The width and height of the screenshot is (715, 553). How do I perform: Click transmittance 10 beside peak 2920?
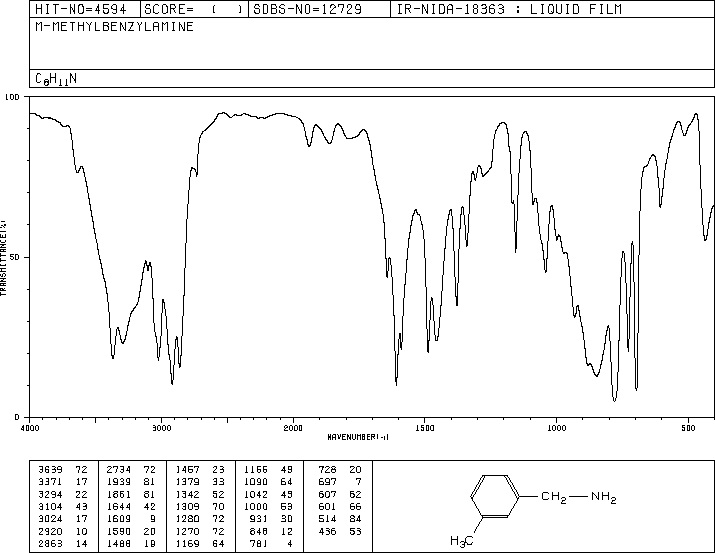81,532
